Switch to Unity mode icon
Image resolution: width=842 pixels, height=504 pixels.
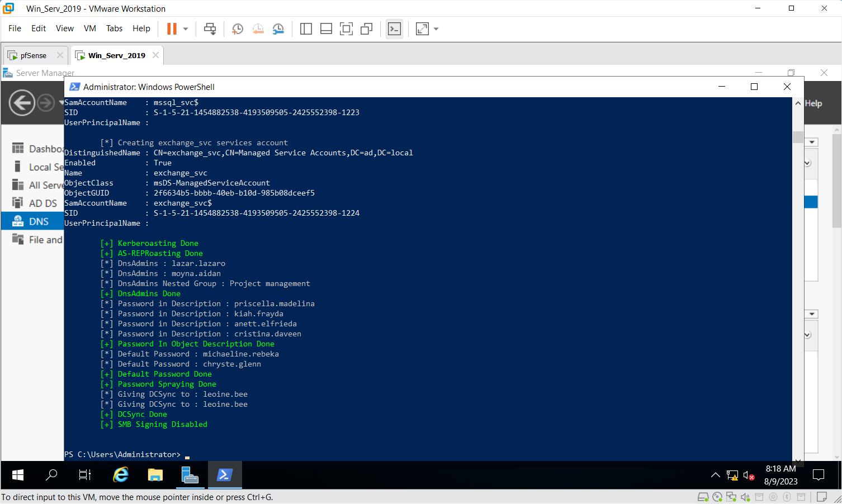[366, 28]
